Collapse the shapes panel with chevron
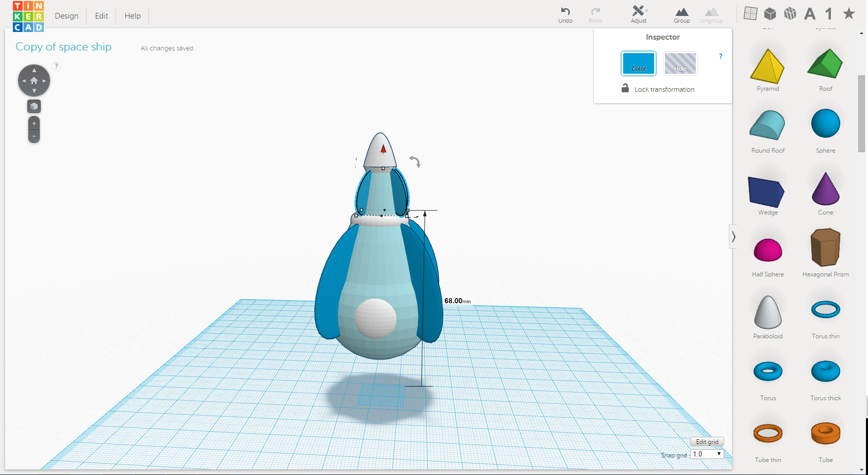Image resolution: width=868 pixels, height=475 pixels. (733, 237)
